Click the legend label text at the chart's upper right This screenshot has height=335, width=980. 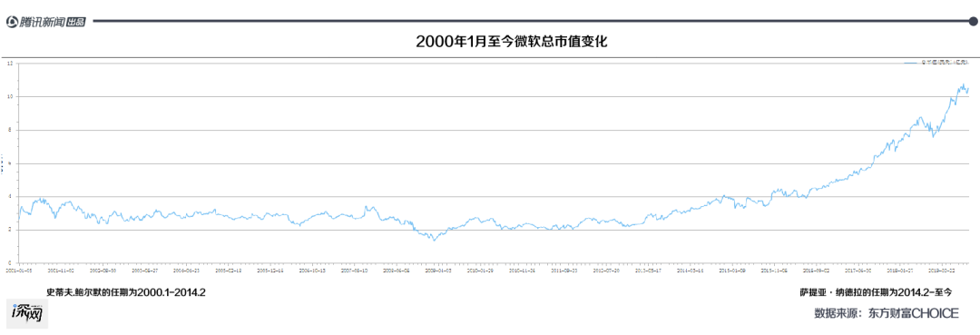pos(945,62)
